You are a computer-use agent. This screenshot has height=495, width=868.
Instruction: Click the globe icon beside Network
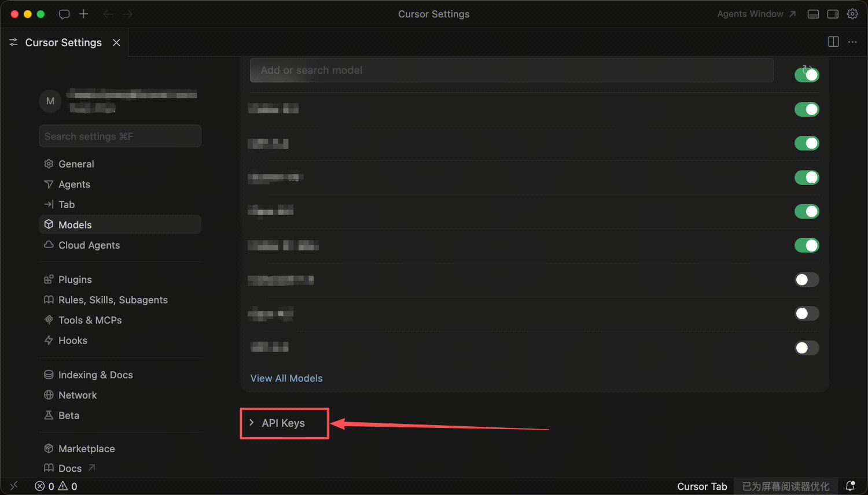point(49,395)
